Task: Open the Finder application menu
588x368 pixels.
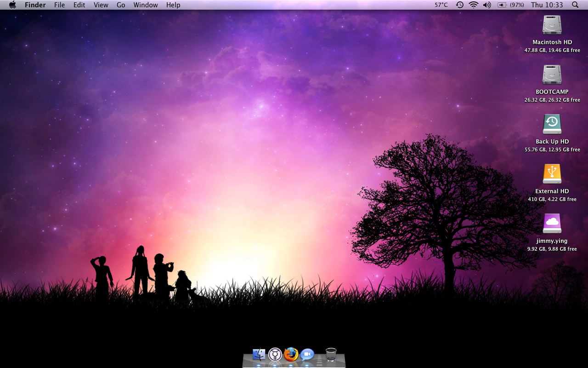Action: point(35,5)
